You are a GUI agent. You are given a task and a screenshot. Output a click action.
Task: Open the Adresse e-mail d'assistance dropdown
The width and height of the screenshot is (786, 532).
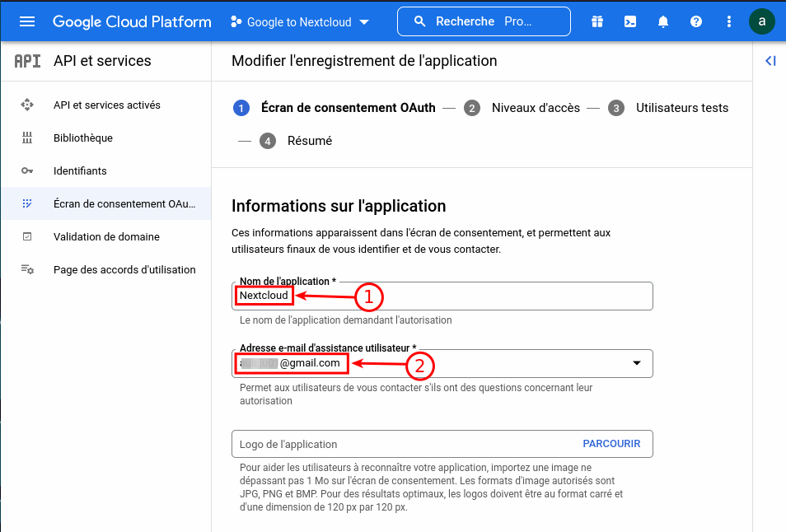tap(442, 363)
